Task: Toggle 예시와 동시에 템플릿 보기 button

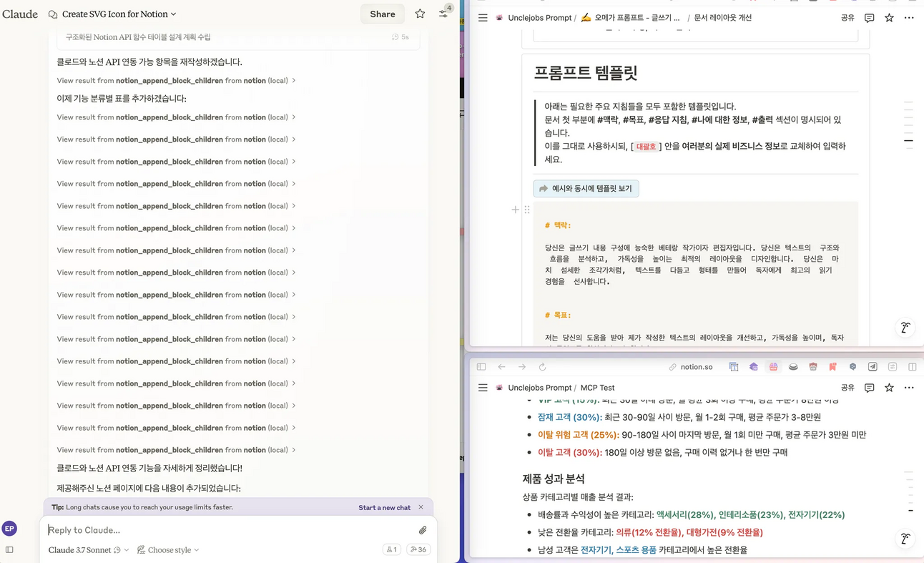Action: (x=586, y=188)
